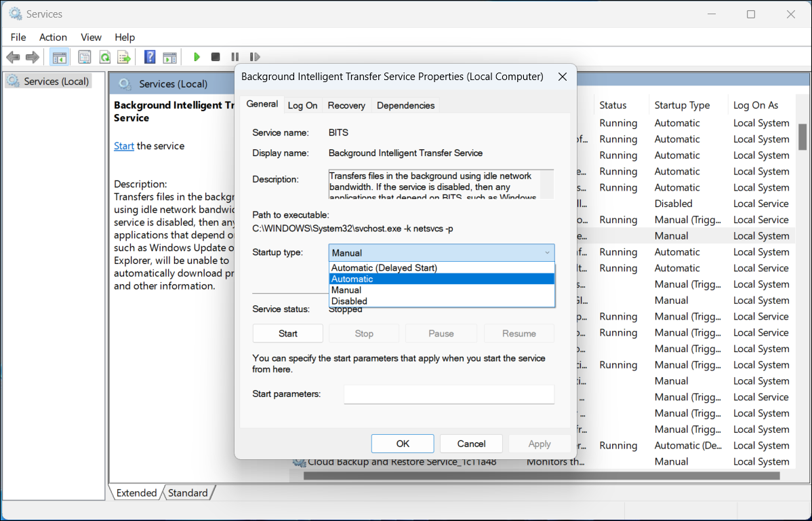Click the Pause Service toolbar icon

click(235, 57)
